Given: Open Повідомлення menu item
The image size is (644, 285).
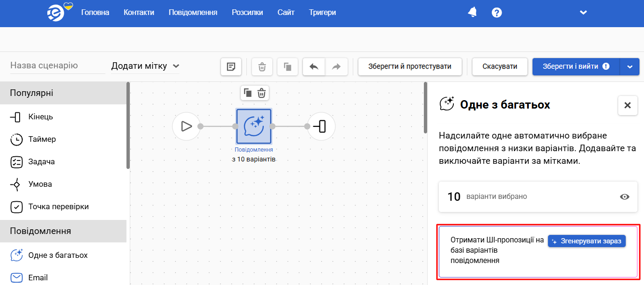Looking at the screenshot, I should point(193,13).
